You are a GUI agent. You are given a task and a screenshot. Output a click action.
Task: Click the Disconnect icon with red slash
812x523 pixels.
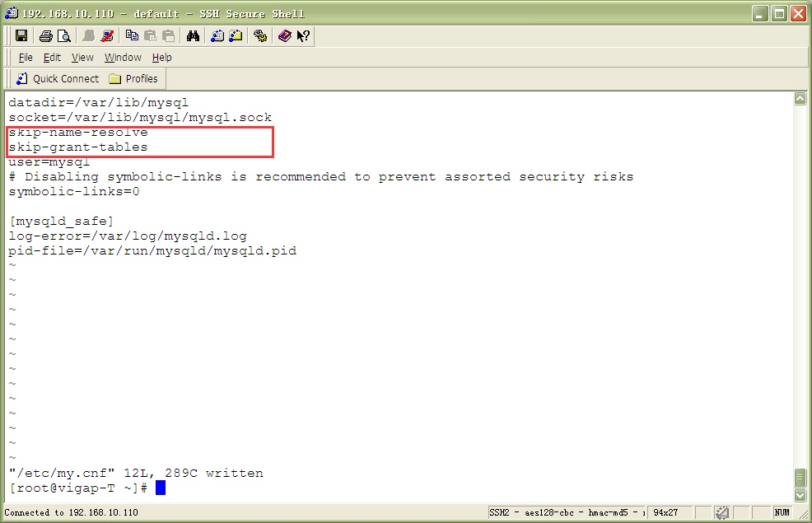[x=107, y=35]
